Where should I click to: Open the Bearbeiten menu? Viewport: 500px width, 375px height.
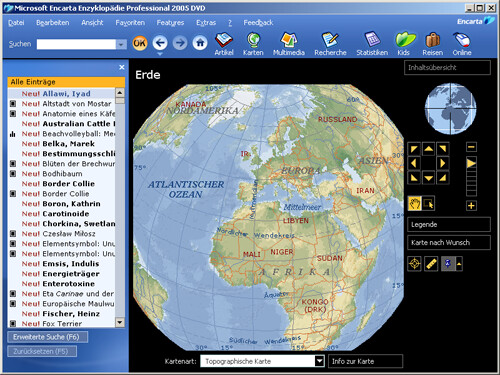click(52, 23)
